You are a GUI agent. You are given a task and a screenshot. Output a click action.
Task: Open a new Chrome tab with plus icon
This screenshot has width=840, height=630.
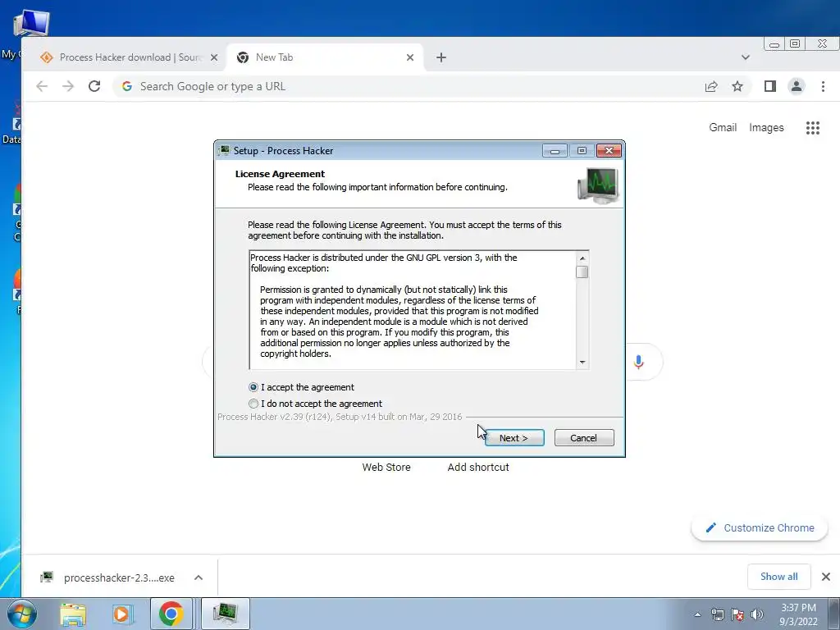pos(441,57)
